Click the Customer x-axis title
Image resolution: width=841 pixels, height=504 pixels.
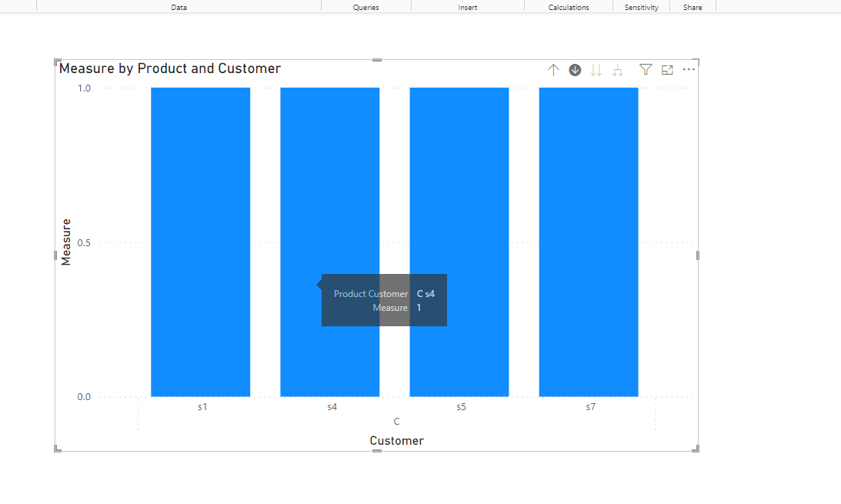pos(397,441)
